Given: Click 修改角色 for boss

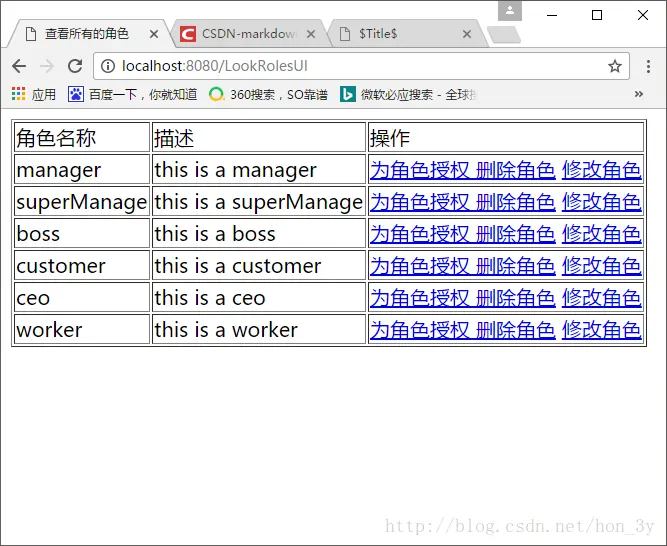Looking at the screenshot, I should [601, 234].
